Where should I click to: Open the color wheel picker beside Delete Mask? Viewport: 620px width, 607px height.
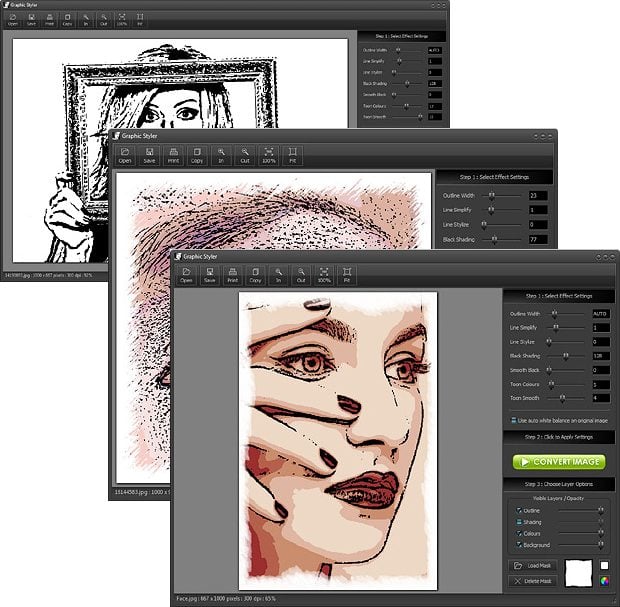pyautogui.click(x=604, y=581)
